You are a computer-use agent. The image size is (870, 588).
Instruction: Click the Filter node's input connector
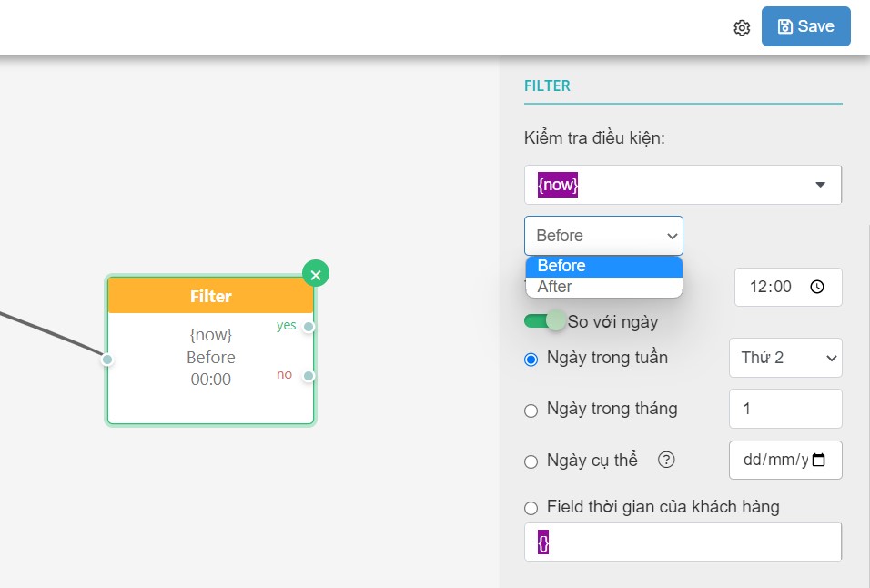tap(107, 360)
